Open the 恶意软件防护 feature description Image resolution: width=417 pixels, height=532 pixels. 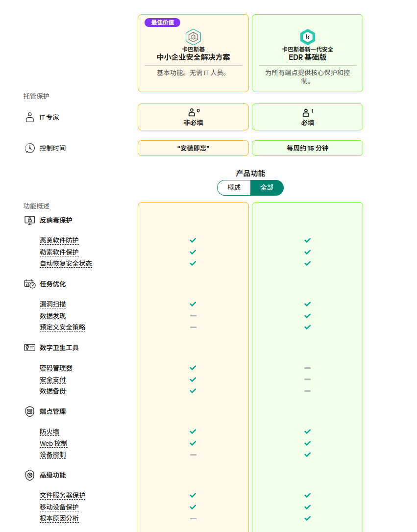pos(59,241)
